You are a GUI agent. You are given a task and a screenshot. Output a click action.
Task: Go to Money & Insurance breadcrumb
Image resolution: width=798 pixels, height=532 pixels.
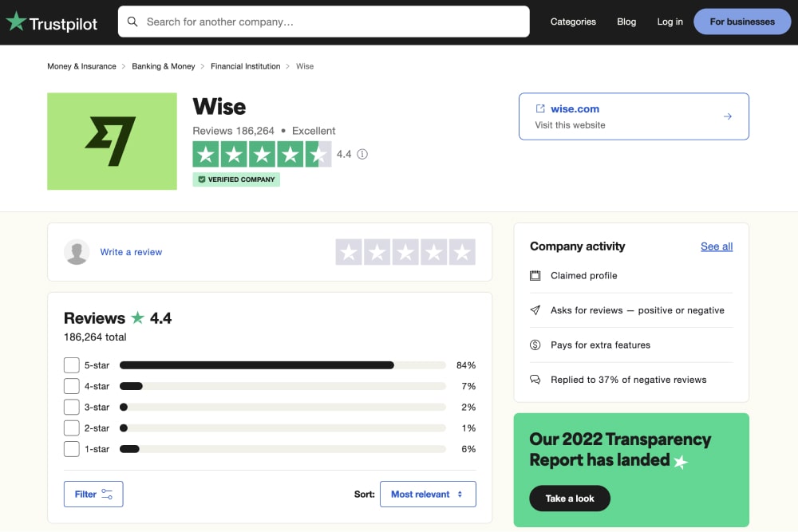81,66
